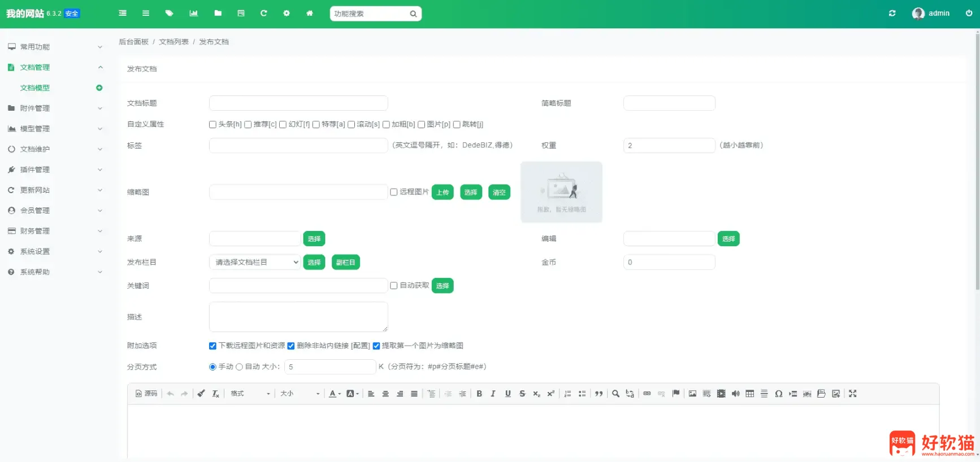Image resolution: width=980 pixels, height=462 pixels.
Task: Expand the 模型管理 sidebar section
Action: click(x=55, y=129)
